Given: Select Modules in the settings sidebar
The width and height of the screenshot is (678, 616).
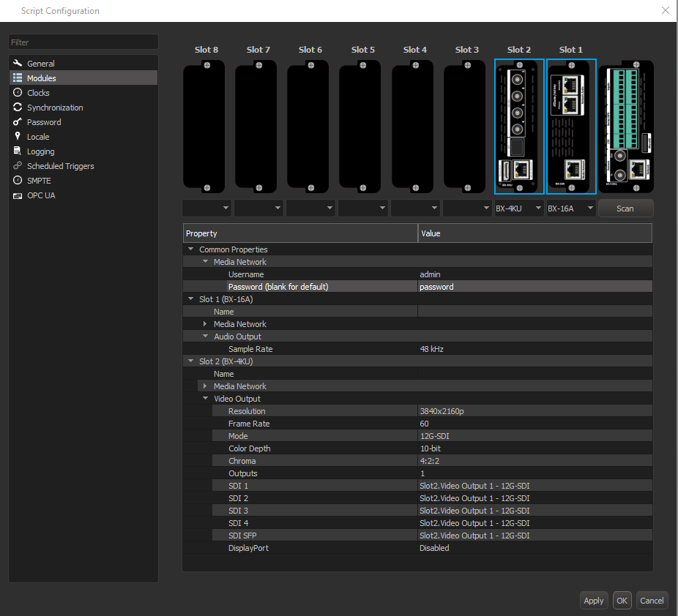Looking at the screenshot, I should tap(41, 78).
